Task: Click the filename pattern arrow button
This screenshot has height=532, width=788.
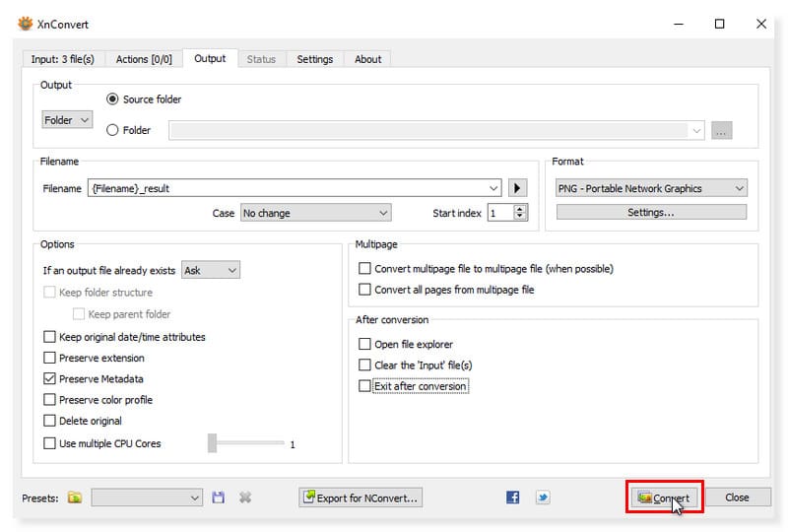Action: [519, 188]
